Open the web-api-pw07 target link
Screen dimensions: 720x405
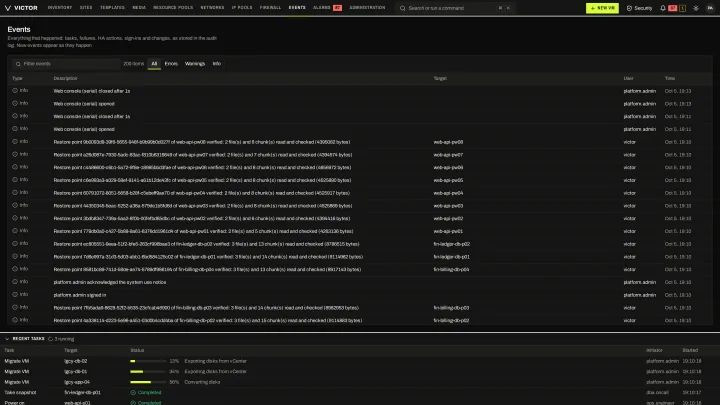(x=448, y=155)
